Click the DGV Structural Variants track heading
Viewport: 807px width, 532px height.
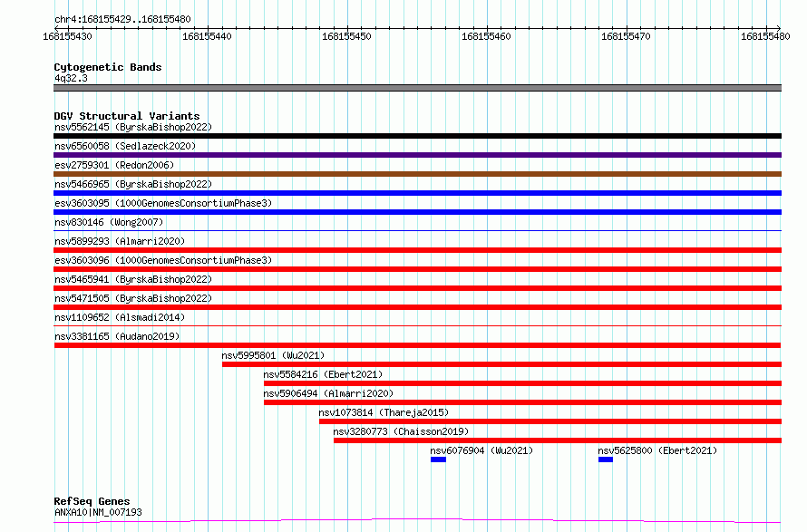[x=127, y=116]
